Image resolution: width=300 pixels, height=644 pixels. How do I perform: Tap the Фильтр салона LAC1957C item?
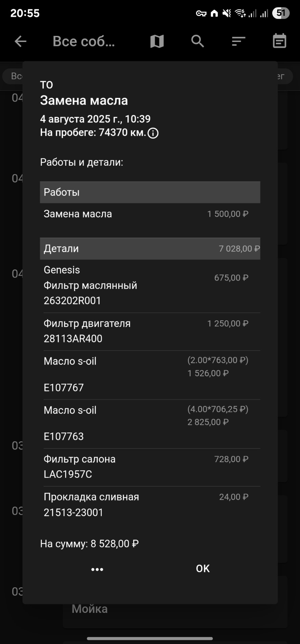click(x=150, y=467)
